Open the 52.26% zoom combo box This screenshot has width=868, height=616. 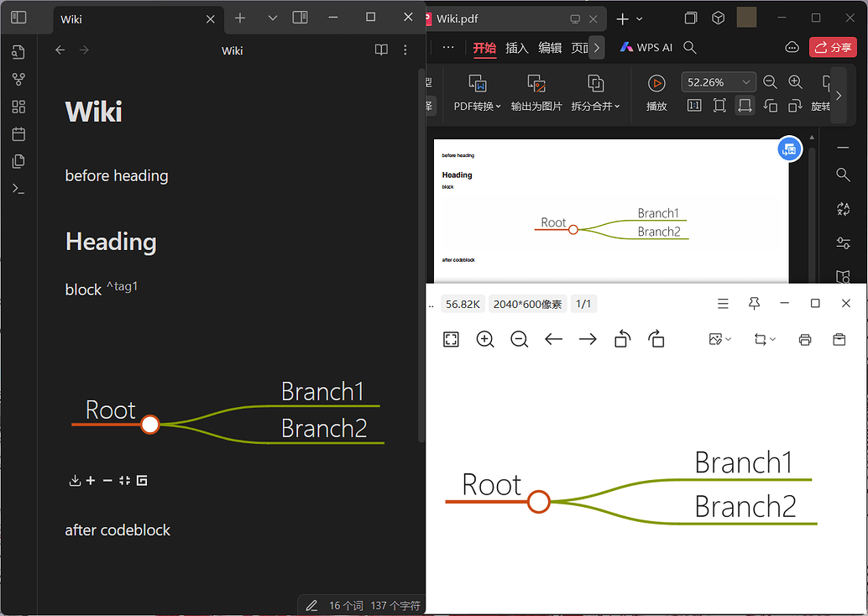(x=719, y=82)
